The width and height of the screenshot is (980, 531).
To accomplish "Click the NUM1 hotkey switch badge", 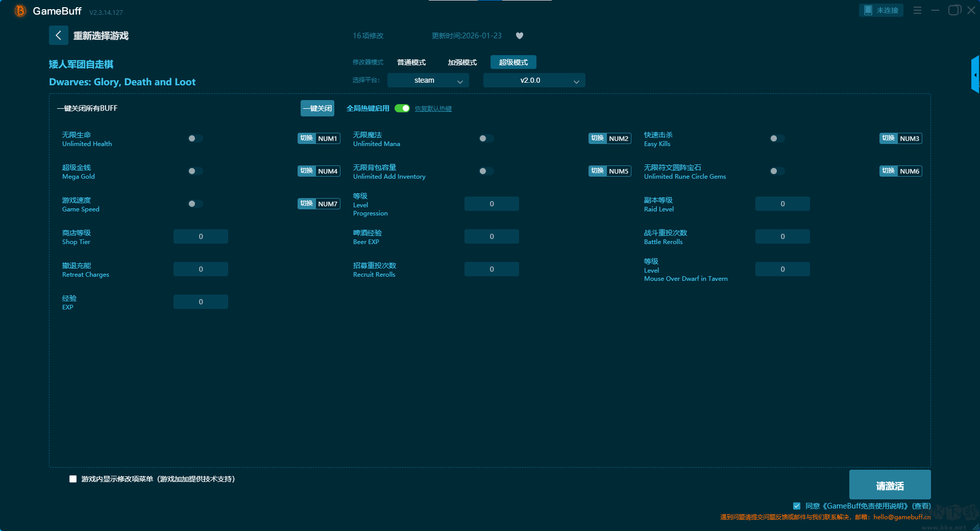I will point(319,138).
